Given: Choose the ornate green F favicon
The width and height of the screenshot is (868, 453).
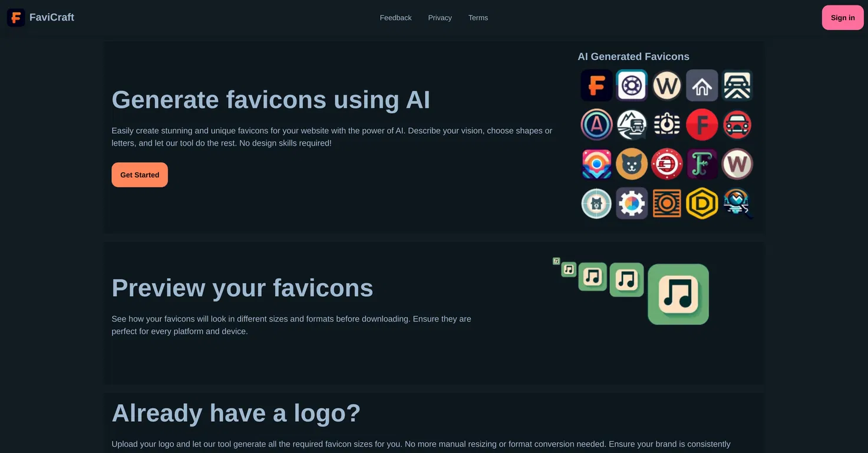Looking at the screenshot, I should [702, 164].
